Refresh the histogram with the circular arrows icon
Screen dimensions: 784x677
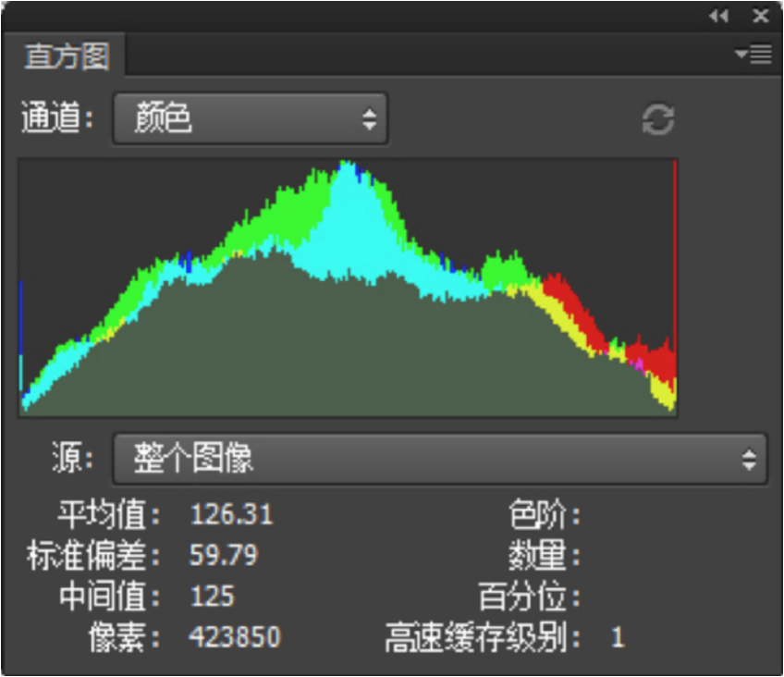(658, 119)
